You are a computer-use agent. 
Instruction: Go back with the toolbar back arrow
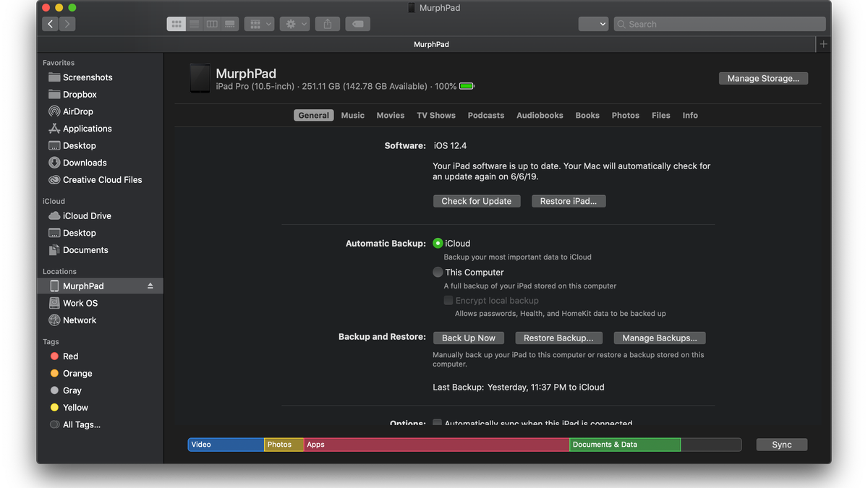[51, 24]
